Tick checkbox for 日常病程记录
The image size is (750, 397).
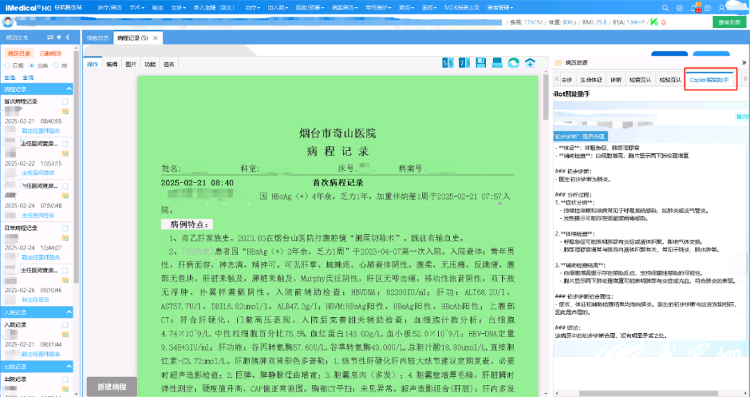coord(65,229)
